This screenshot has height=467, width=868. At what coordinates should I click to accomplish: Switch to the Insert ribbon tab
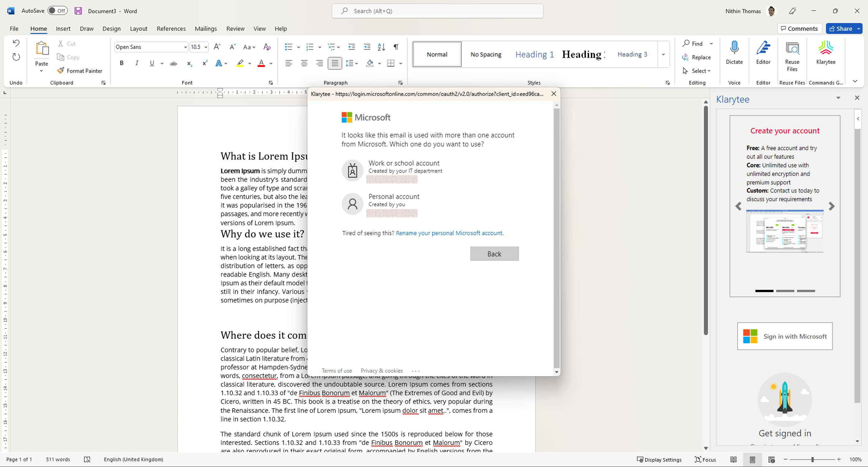coord(63,29)
